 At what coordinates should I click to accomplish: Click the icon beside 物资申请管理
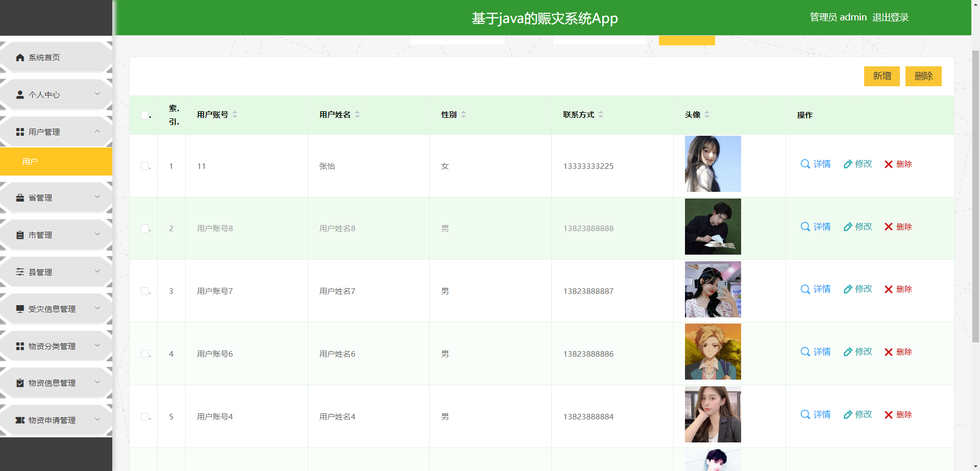pos(20,420)
